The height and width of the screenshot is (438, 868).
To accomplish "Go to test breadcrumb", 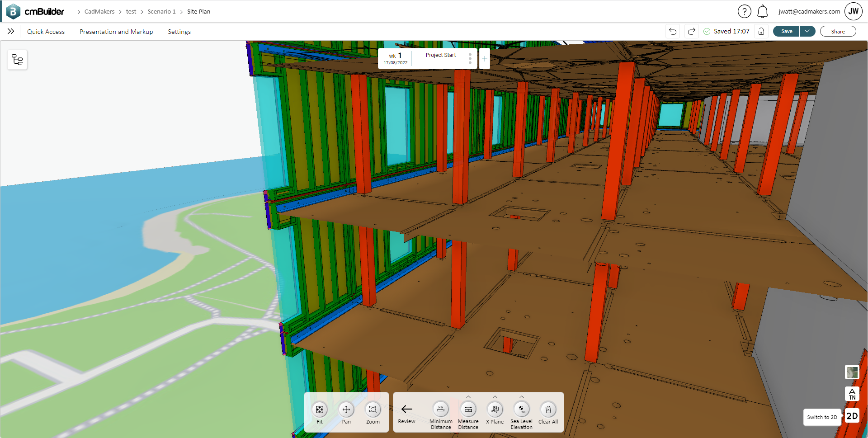I will tap(131, 11).
